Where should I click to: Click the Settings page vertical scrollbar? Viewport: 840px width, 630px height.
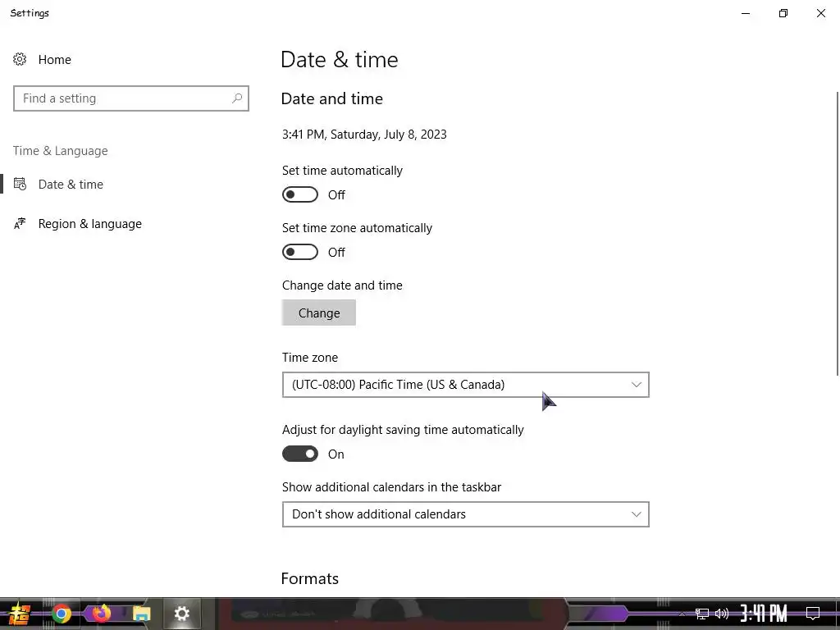tap(837, 234)
